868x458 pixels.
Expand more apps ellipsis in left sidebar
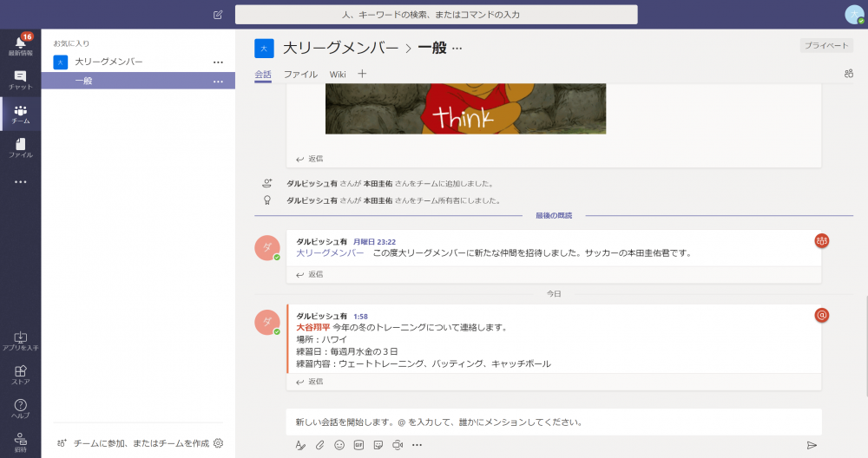(x=20, y=182)
